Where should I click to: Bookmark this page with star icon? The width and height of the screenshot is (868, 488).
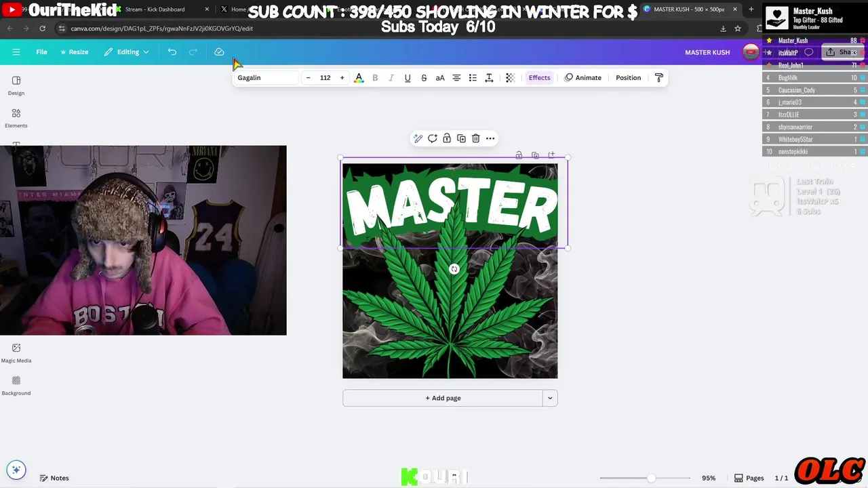[738, 28]
